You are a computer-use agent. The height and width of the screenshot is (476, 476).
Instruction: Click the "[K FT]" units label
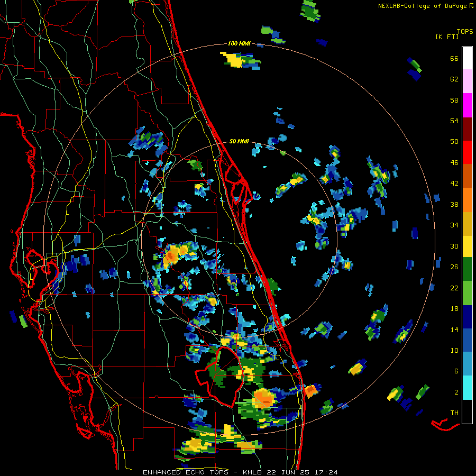[447, 36]
